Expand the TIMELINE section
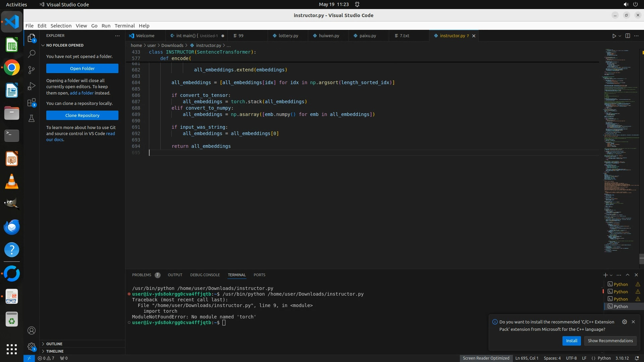The image size is (644, 362). click(55, 351)
